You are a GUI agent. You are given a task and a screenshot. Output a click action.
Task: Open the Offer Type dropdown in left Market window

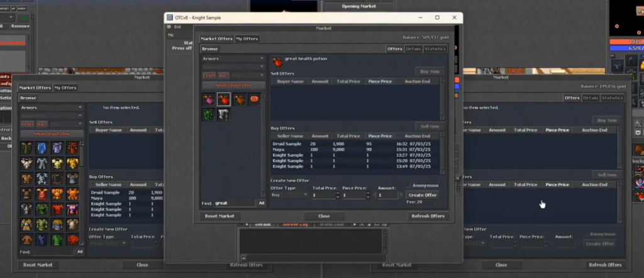[x=108, y=243]
